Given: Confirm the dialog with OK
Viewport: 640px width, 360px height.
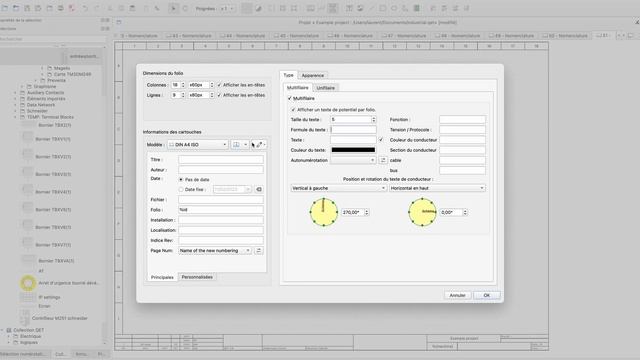Looking at the screenshot, I should [x=487, y=295].
